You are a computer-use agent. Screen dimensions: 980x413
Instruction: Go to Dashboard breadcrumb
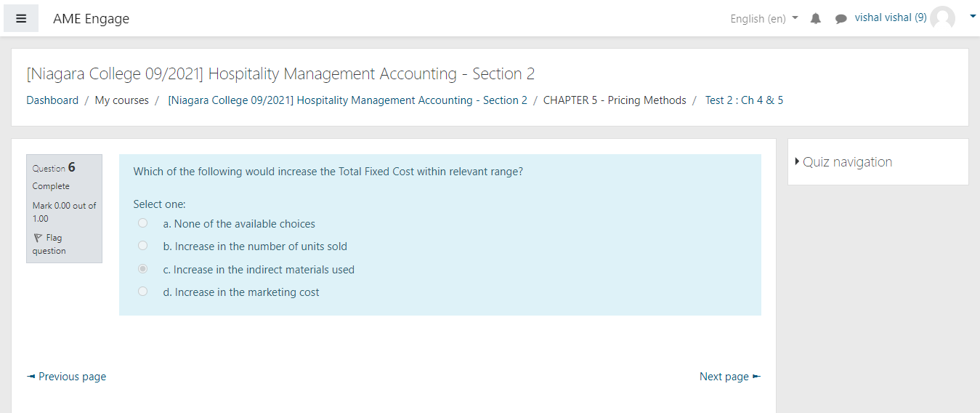point(52,100)
